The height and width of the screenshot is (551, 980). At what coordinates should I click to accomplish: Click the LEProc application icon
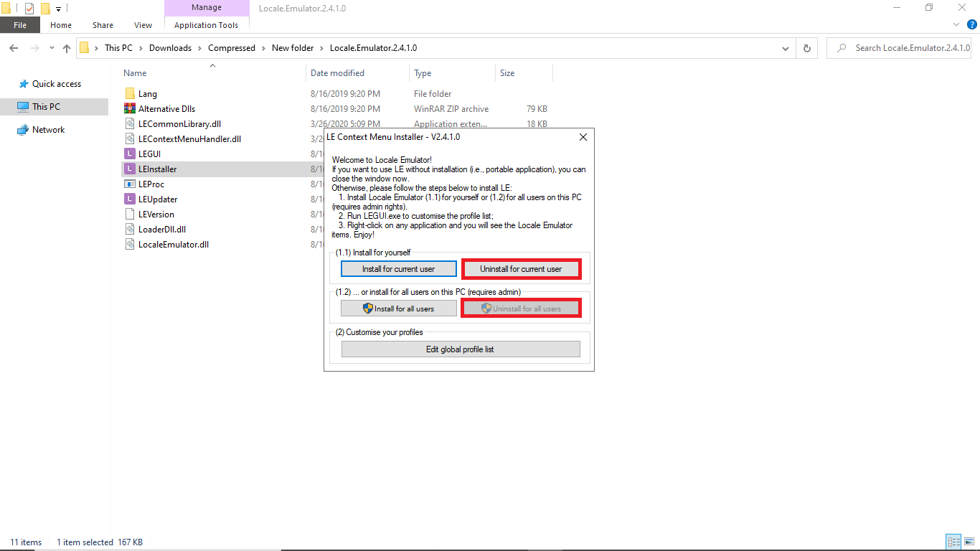(130, 184)
